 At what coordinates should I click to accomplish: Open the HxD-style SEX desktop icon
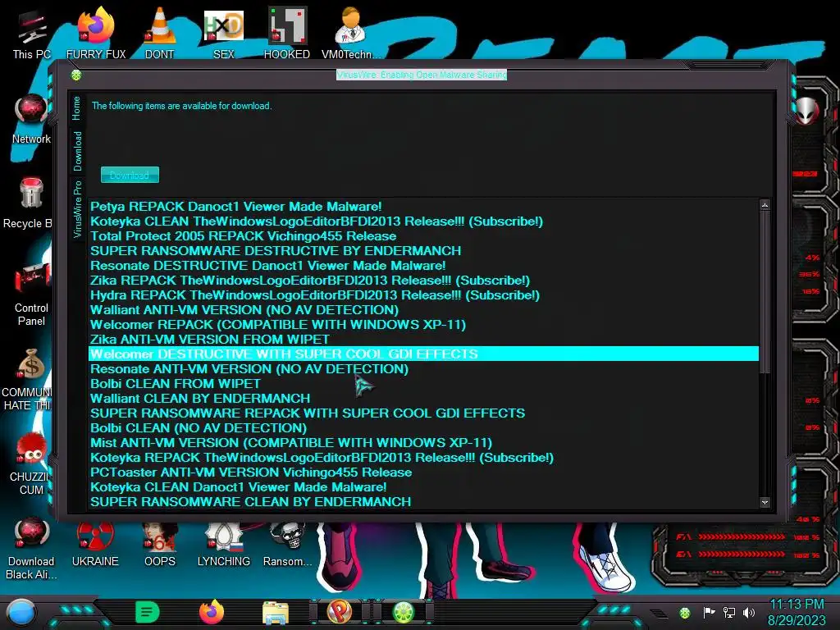tap(223, 34)
